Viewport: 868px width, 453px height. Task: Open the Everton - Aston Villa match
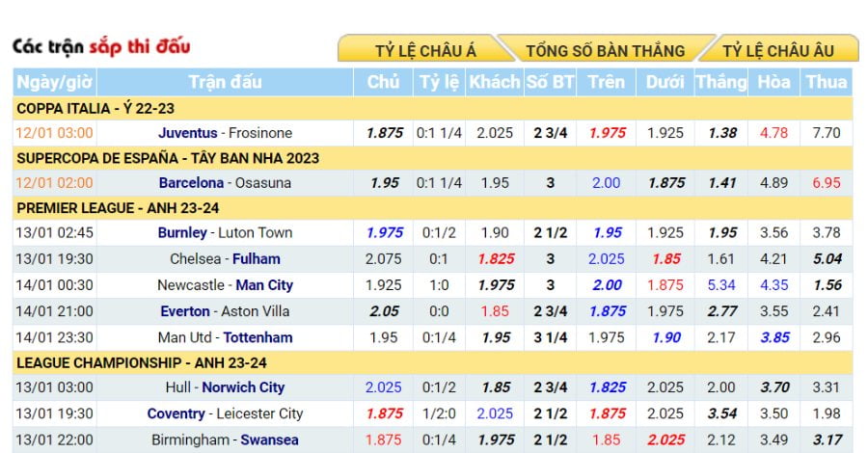coord(225,311)
